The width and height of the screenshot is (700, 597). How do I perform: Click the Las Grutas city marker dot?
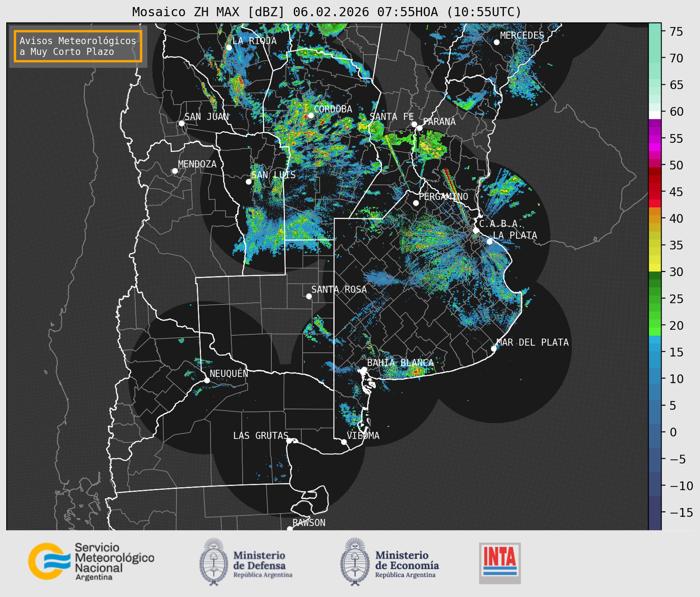(x=289, y=441)
